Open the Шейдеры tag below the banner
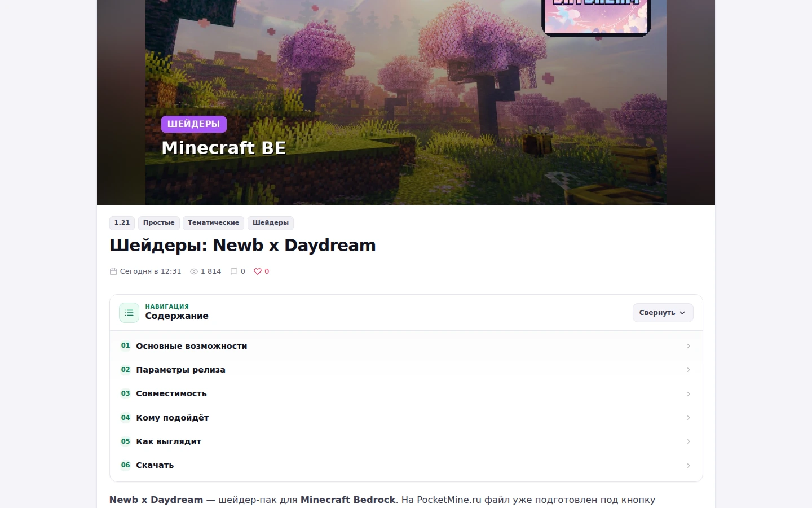812x508 pixels. (x=271, y=223)
